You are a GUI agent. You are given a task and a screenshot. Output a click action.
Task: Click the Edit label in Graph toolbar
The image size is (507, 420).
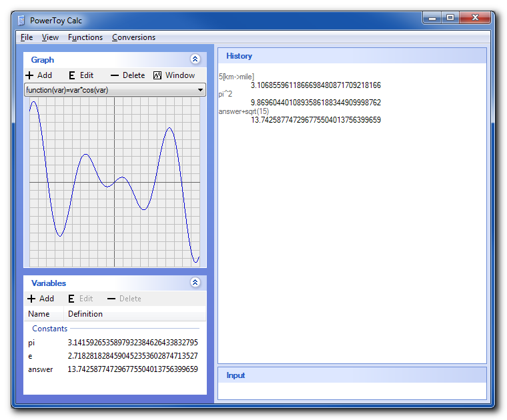coord(87,75)
